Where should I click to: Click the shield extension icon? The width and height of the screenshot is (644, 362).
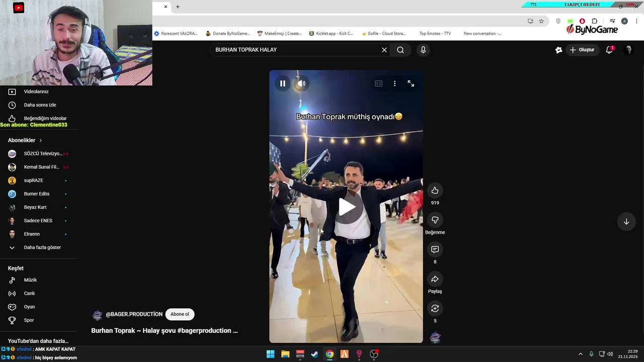coord(558,21)
